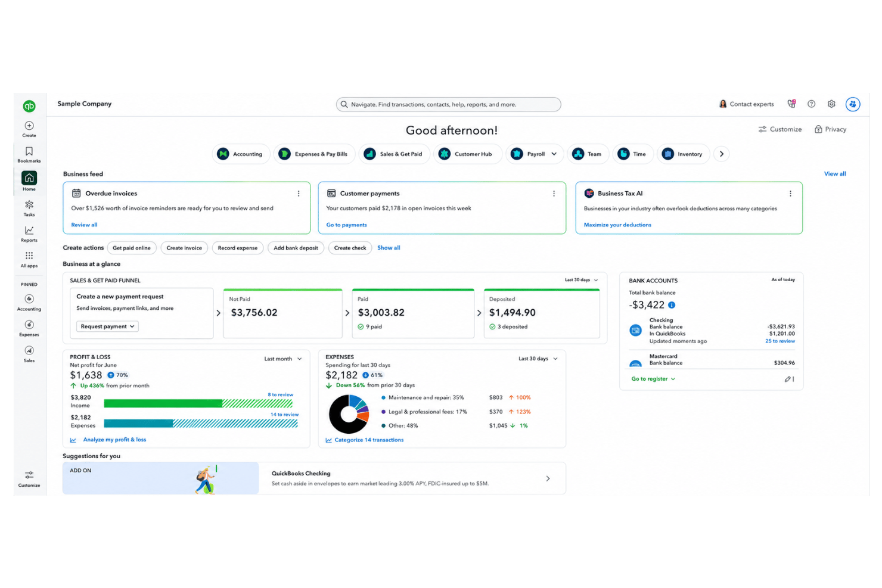Open the gift notifications icon in header
The image size is (882, 588).
point(791,104)
